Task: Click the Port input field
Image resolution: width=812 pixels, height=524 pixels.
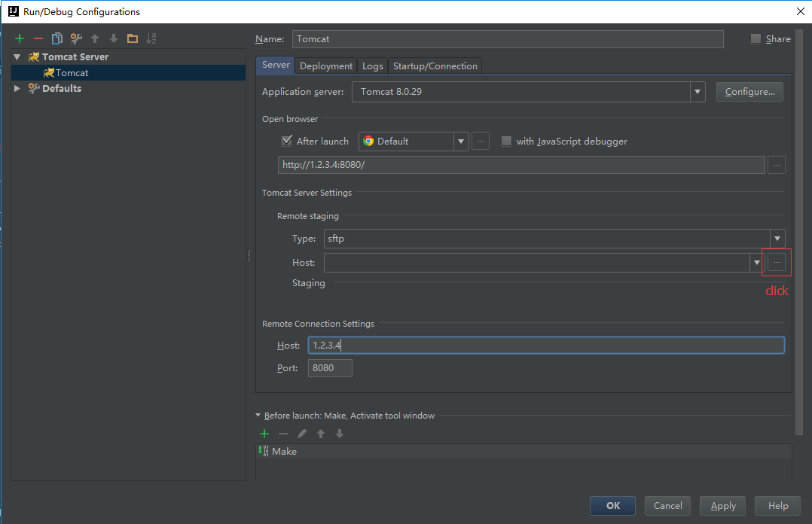Action: [x=330, y=368]
